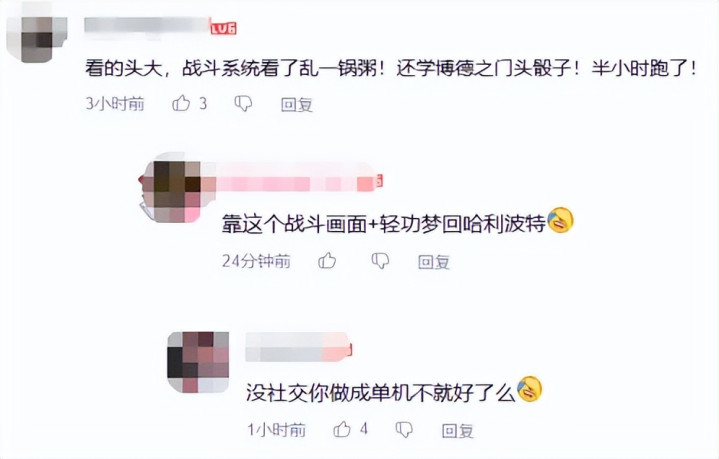Click crying-laugh emoji after 不就好了么
719x459 pixels.
pos(530,389)
